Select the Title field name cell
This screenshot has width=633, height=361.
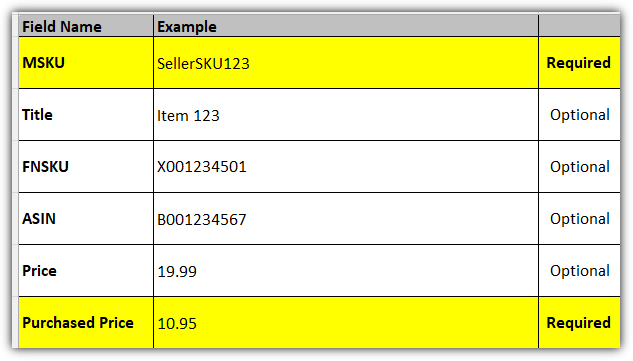point(86,115)
